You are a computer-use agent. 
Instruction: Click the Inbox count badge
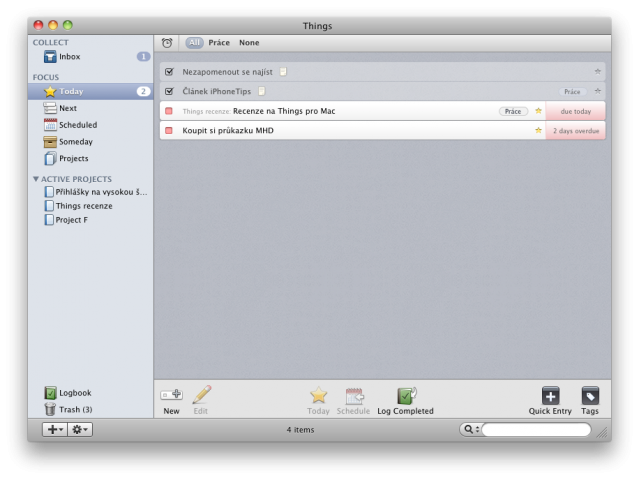pos(143,57)
